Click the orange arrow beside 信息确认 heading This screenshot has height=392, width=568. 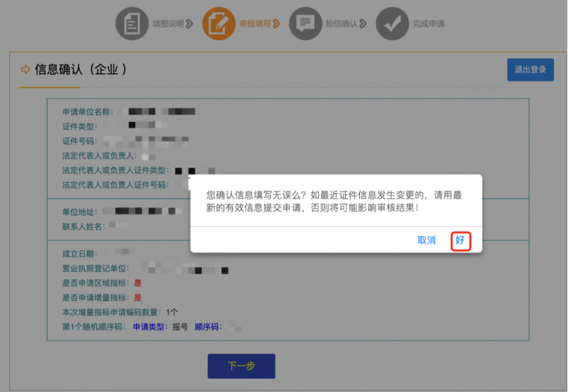click(26, 69)
